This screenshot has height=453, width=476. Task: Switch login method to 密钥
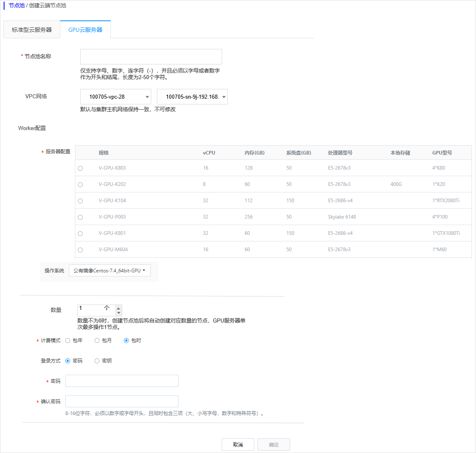pos(97,360)
